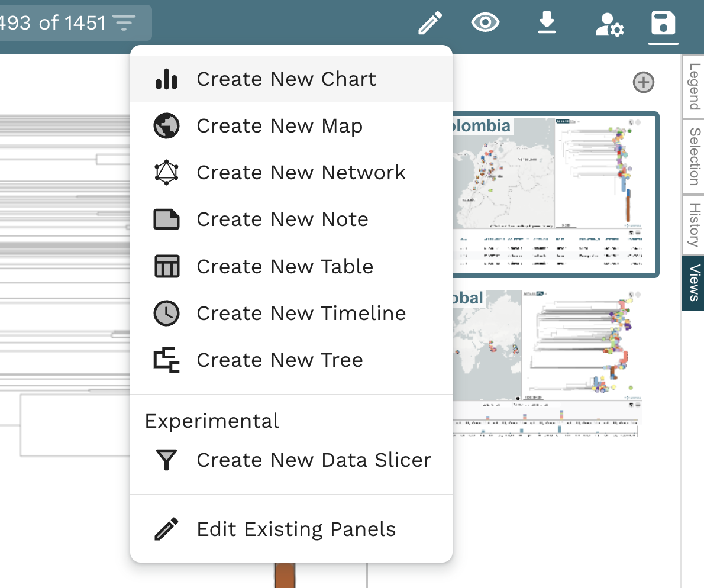
Task: Click the funnel data slicer icon
Action: coord(167,460)
